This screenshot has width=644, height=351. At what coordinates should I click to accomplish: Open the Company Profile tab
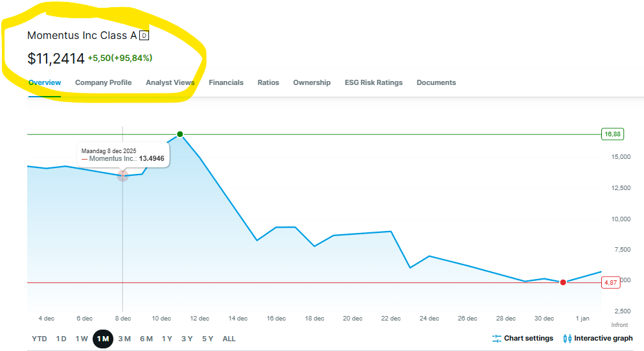pyautogui.click(x=103, y=82)
